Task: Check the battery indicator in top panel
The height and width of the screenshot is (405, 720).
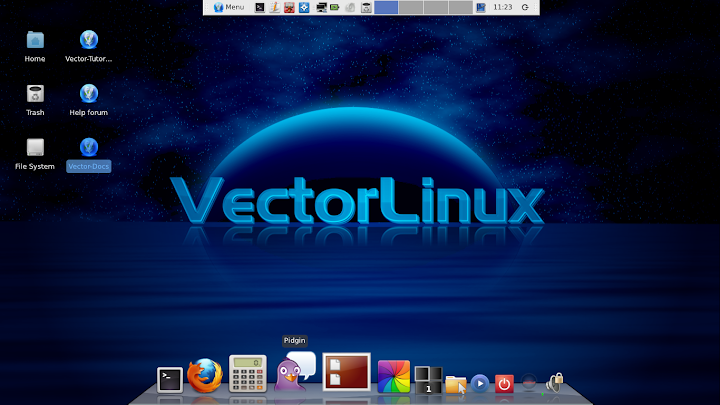Action: coord(335,7)
